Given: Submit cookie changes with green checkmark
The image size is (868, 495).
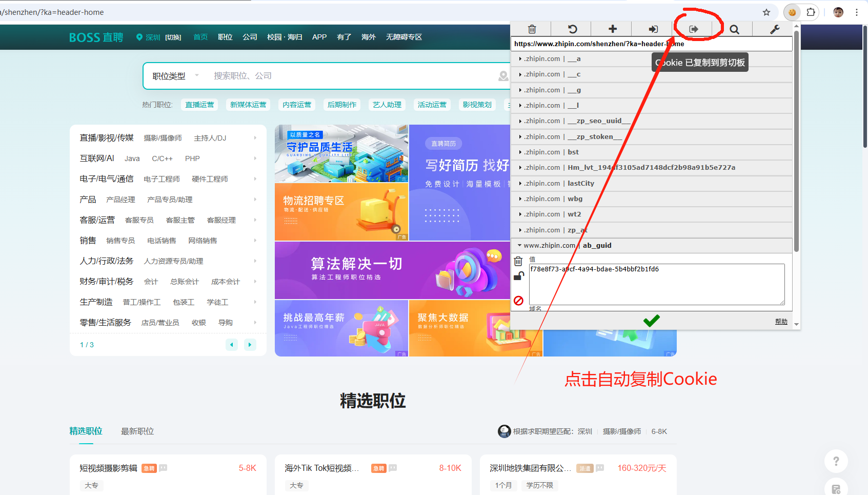Looking at the screenshot, I should 651,321.
